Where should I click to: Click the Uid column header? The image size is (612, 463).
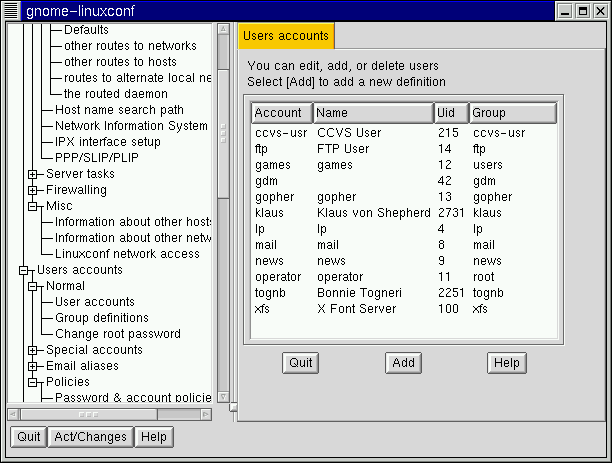tap(450, 113)
